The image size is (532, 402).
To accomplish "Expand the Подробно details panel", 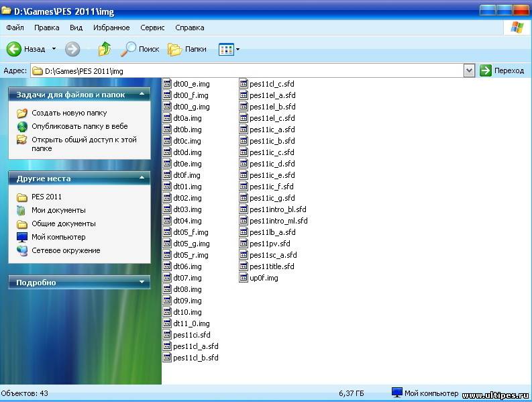I will coord(142,283).
